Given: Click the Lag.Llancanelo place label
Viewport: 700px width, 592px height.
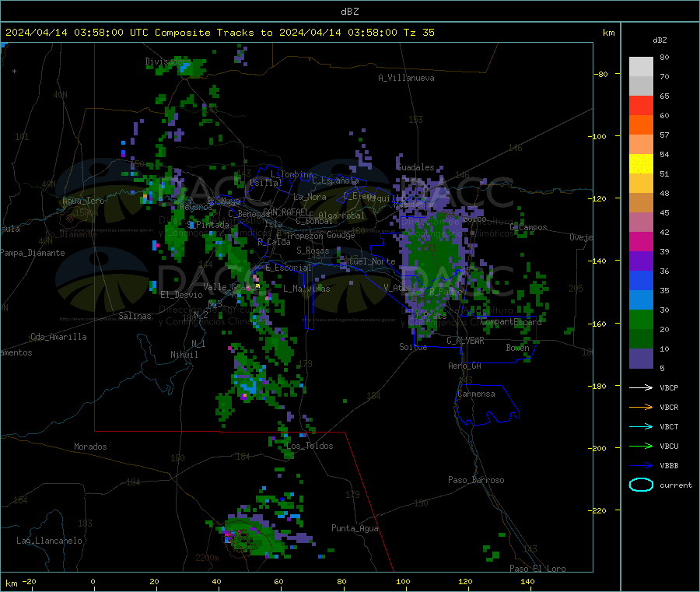Looking at the screenshot, I should point(49,541).
